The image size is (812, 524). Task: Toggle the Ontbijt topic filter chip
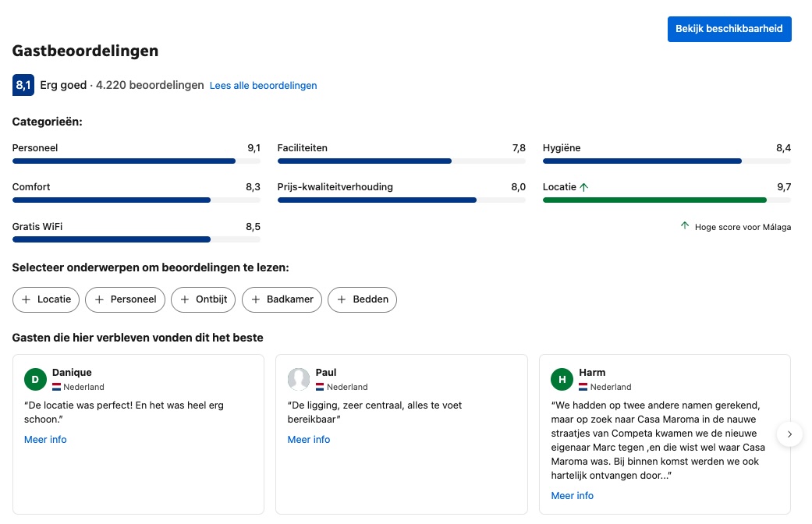coord(204,299)
